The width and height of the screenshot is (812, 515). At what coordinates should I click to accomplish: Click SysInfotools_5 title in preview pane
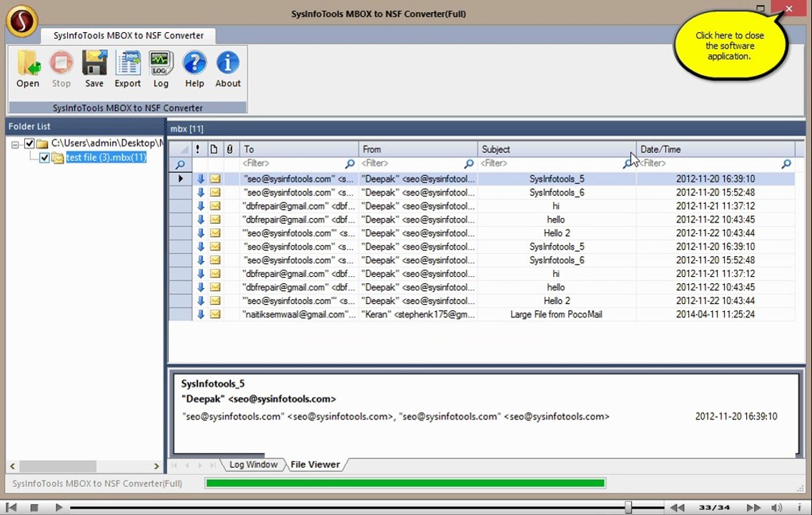(213, 383)
